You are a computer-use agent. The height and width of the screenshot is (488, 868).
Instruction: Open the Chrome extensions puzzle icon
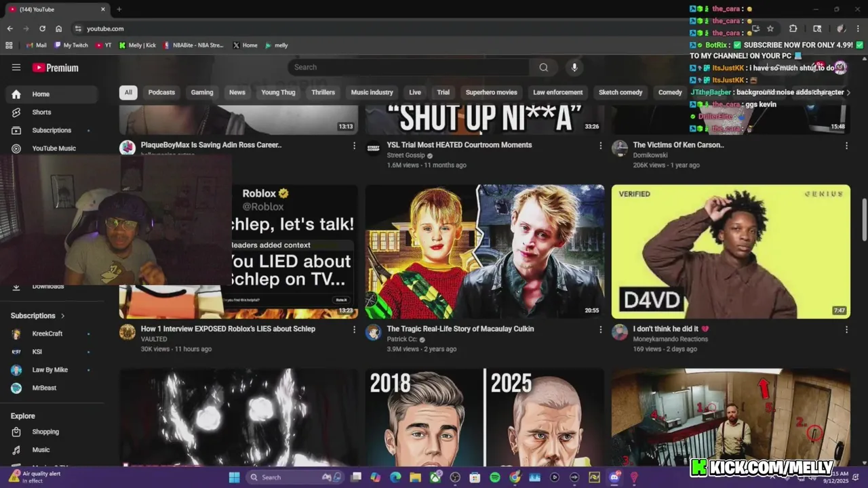[793, 28]
